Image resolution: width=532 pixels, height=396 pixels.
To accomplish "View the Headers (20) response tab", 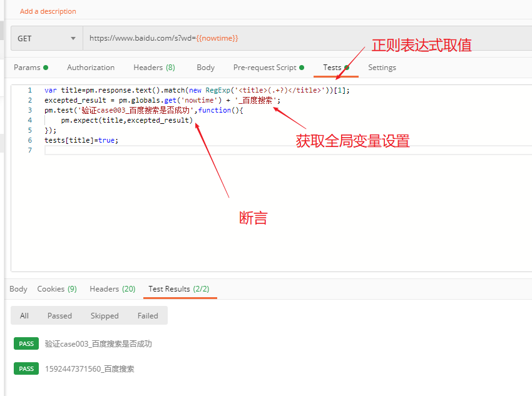I will (113, 289).
